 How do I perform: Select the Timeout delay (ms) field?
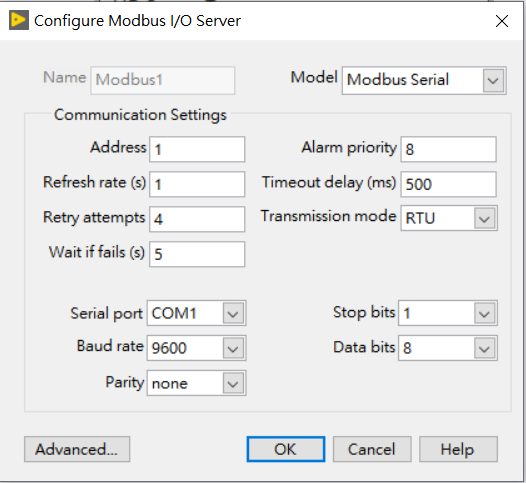449,184
